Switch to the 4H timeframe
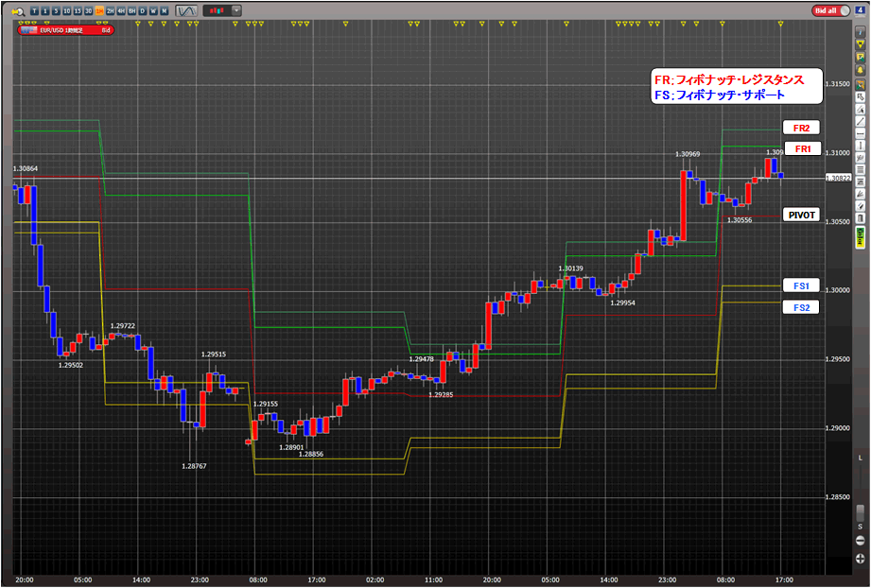Screen dimensions: 871x588 (121, 11)
